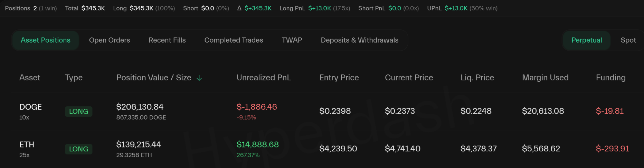Click the ETH asset name

(27, 144)
